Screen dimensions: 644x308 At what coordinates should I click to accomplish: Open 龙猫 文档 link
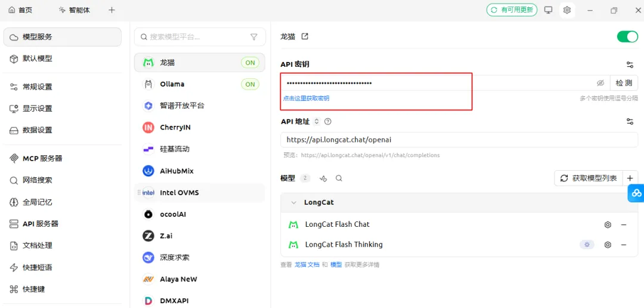pos(307,265)
